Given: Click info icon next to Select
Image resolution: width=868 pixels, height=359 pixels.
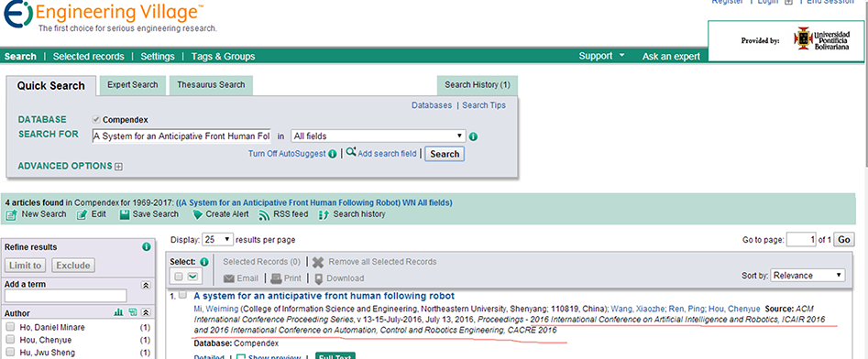Looking at the screenshot, I should (203, 262).
